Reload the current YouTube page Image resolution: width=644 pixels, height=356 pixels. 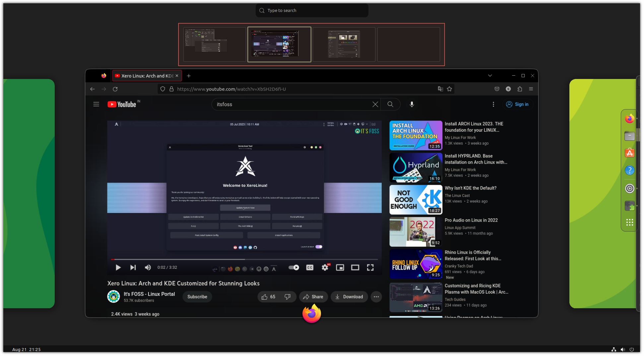click(115, 89)
